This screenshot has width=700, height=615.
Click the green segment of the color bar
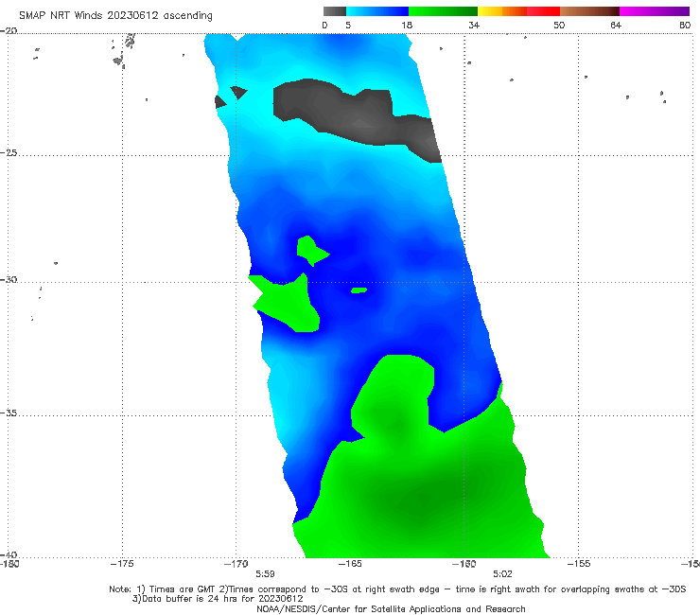pos(443,11)
